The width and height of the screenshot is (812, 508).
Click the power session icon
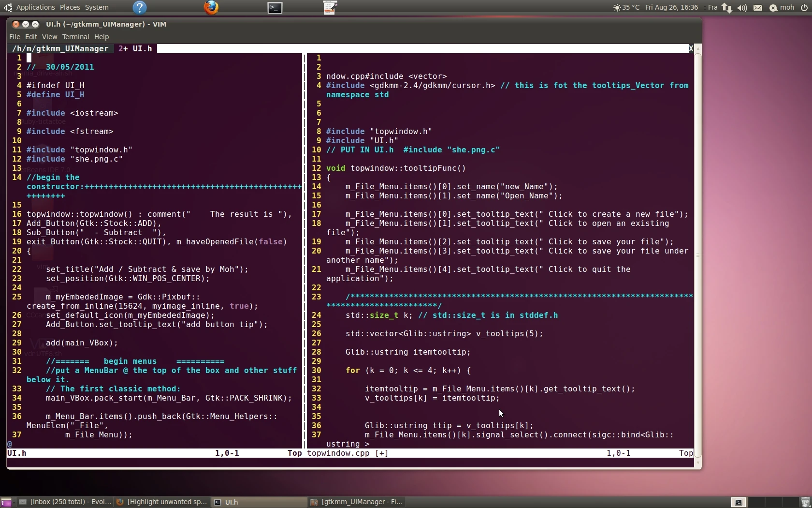coord(804,8)
